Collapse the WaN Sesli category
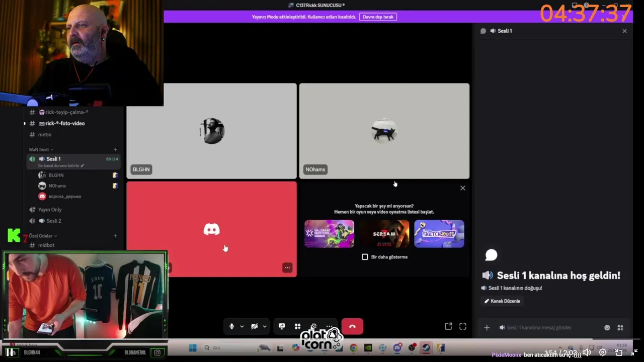The width and height of the screenshot is (644, 362). (x=40, y=149)
